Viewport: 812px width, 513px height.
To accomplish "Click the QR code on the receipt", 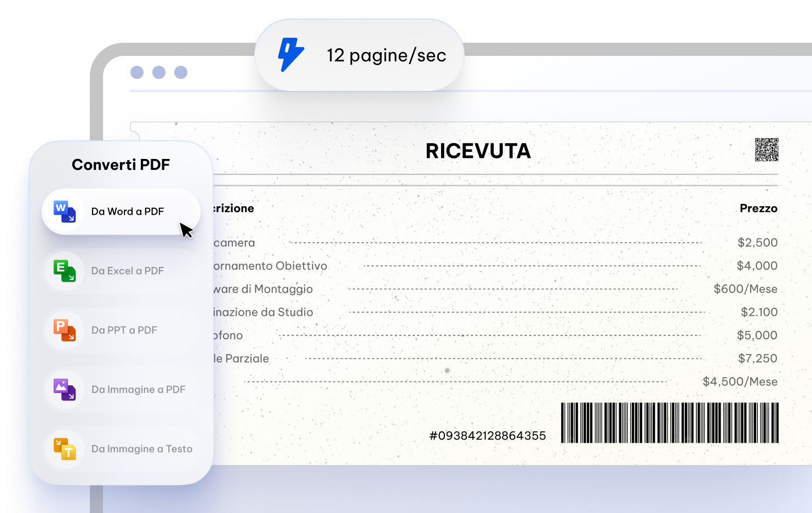I will [x=767, y=150].
